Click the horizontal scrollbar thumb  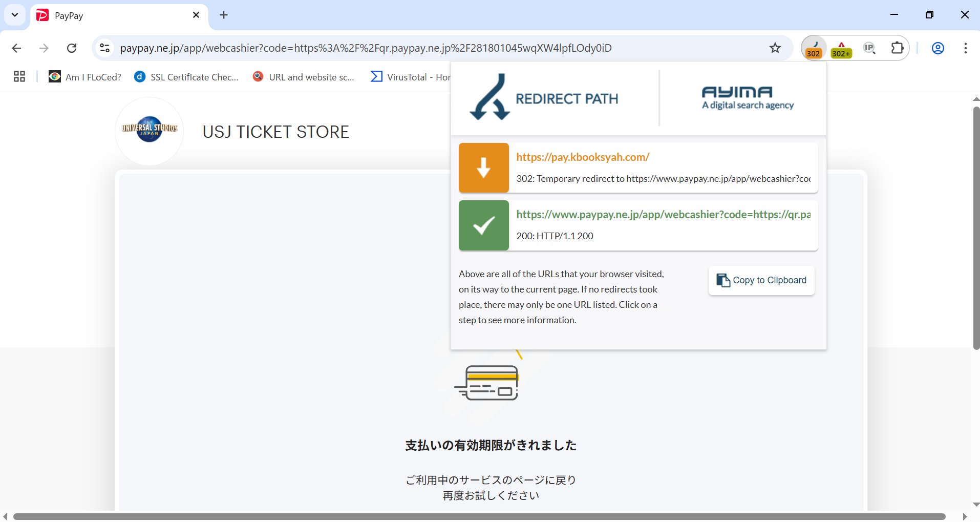[x=479, y=516]
